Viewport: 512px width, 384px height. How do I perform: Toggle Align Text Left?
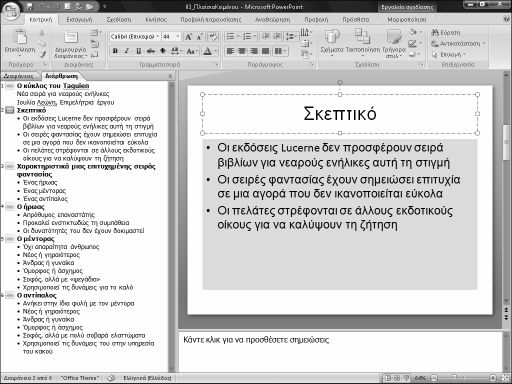230,51
